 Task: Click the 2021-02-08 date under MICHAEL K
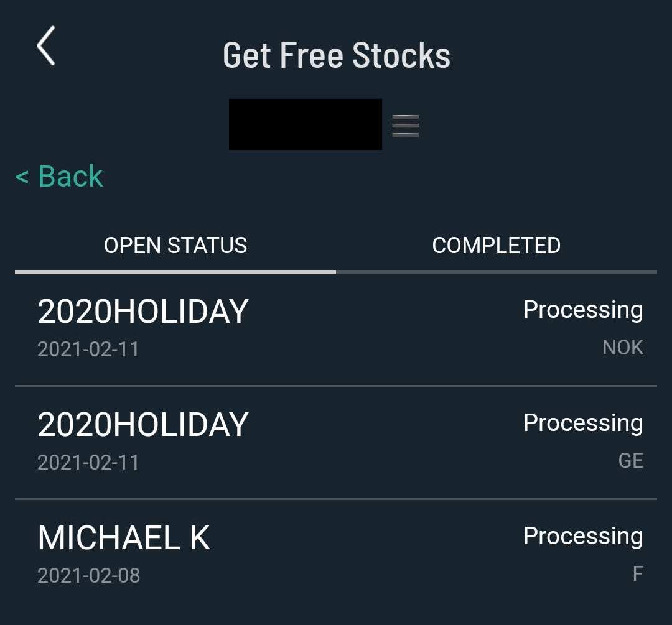(x=89, y=575)
